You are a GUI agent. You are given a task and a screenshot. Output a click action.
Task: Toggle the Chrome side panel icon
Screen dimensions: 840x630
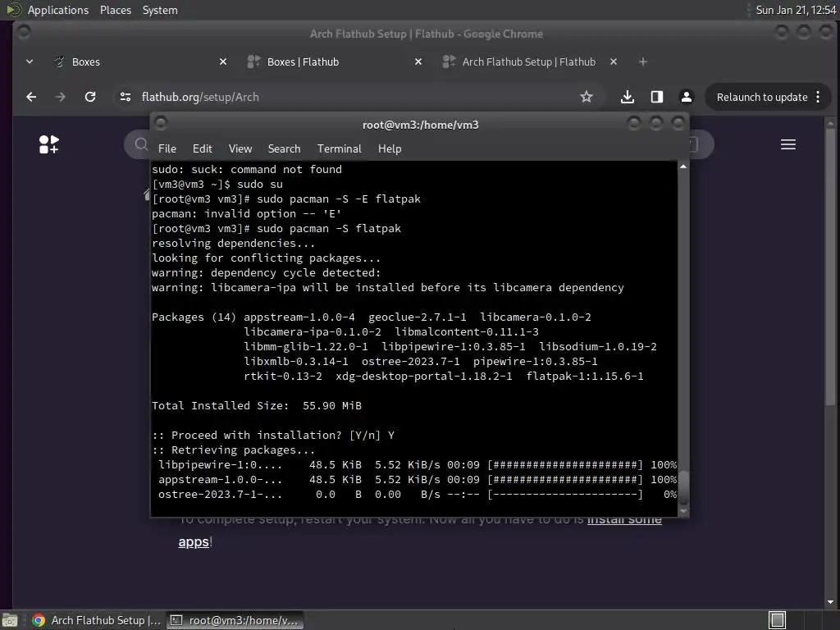tap(657, 97)
